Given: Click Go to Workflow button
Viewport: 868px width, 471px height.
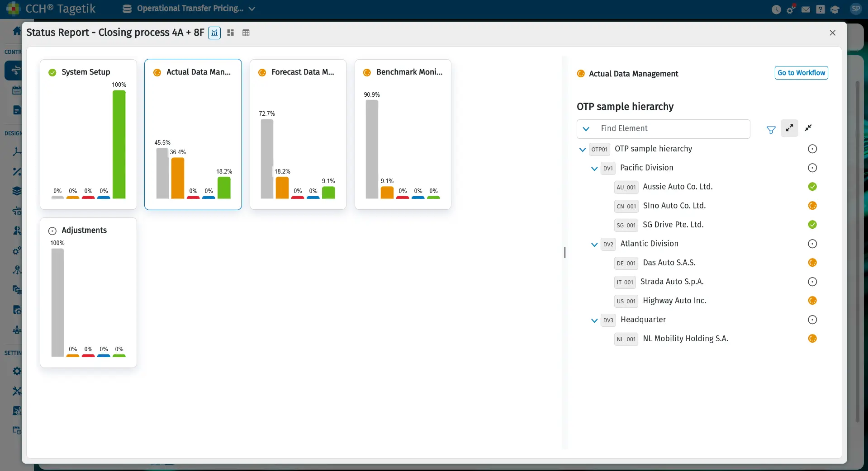Looking at the screenshot, I should (801, 73).
